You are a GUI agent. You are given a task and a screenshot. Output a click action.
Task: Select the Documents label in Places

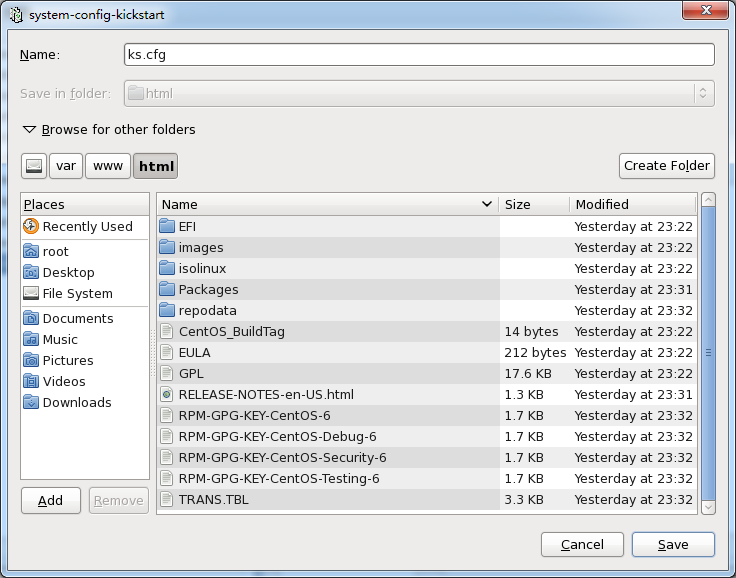pos(78,318)
